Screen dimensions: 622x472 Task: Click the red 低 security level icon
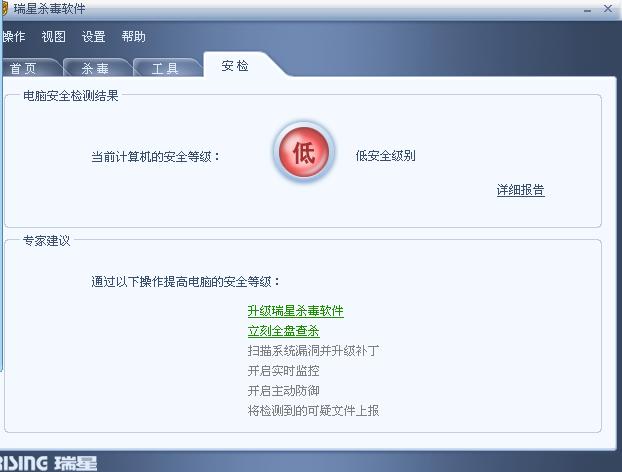[x=304, y=152]
